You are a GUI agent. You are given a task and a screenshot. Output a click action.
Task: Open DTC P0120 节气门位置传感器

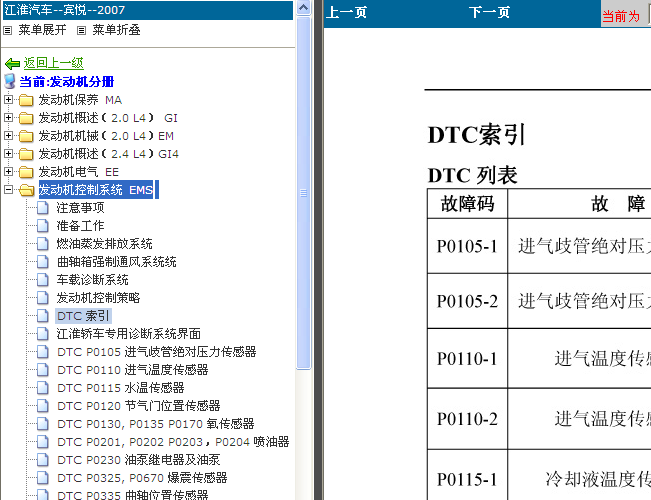click(139, 406)
